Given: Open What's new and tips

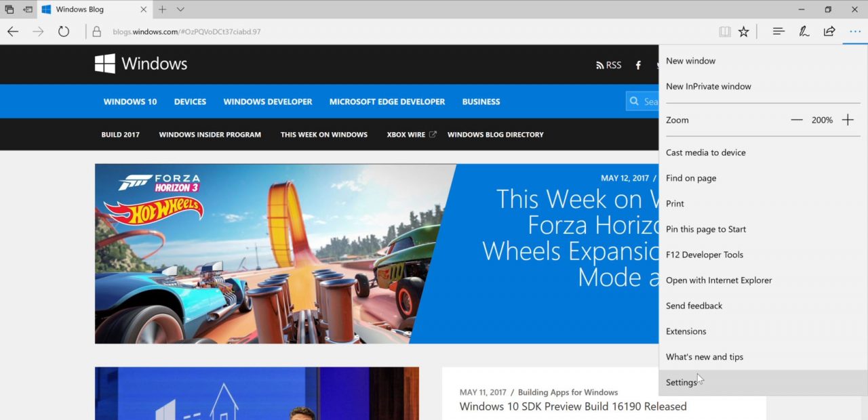Looking at the screenshot, I should pyautogui.click(x=763, y=357).
